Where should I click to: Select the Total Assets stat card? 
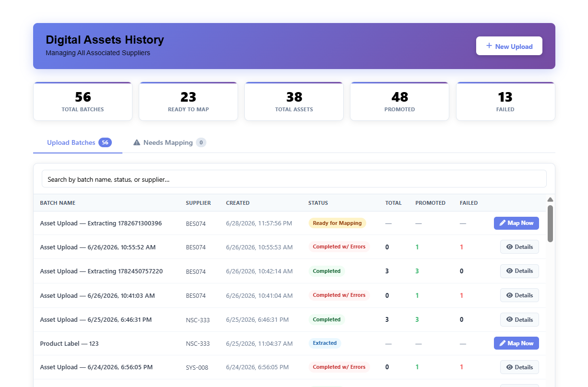tap(294, 101)
